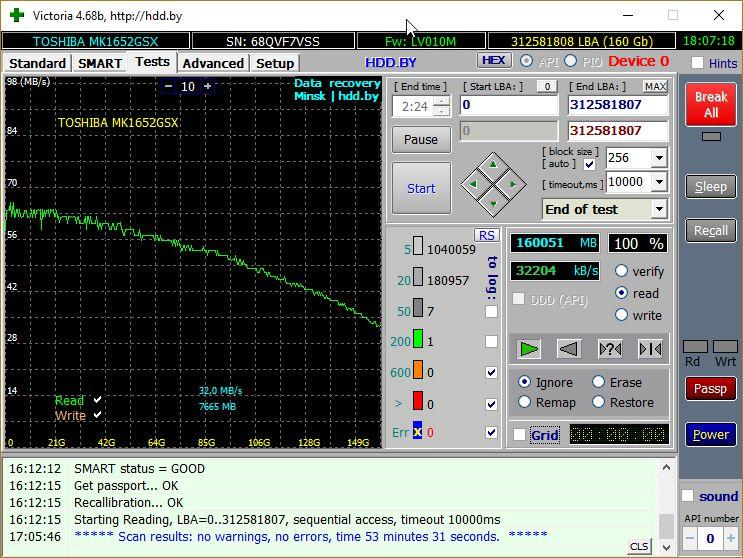Click the Wrt indicator box
Image resolution: width=743 pixels, height=558 pixels.
tap(725, 346)
